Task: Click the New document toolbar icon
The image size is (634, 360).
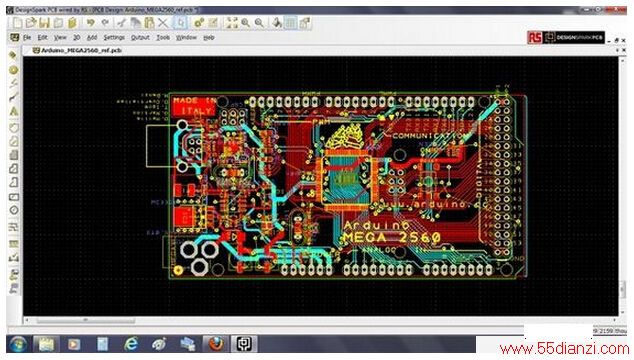Action: (17, 23)
